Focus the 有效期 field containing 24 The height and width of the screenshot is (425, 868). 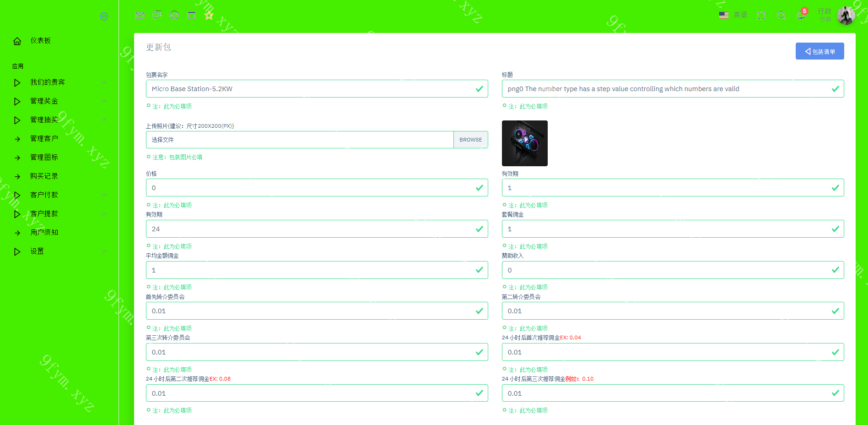click(x=317, y=229)
